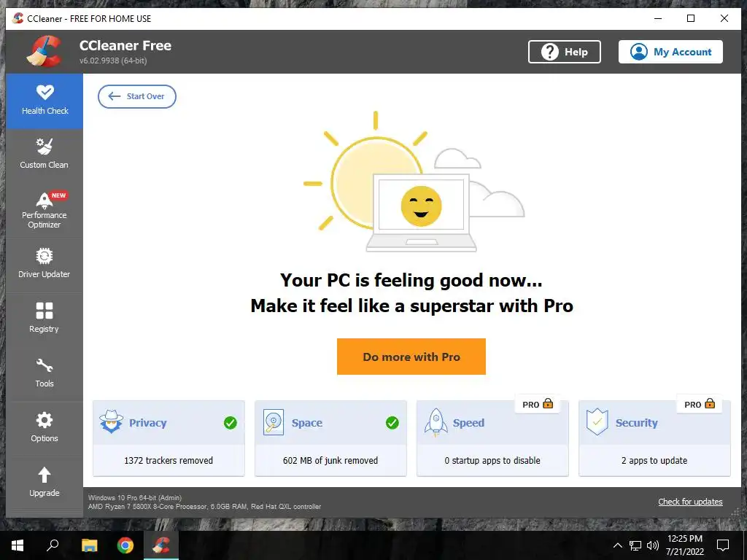Click the CCleaner taskbar icon

(161, 545)
